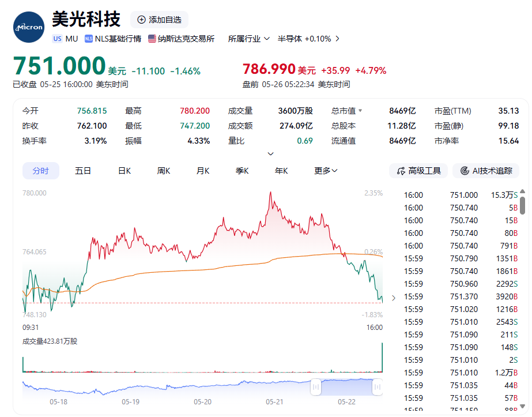The width and height of the screenshot is (532, 417).
Task: Click the highlighted date range selection area
Action: (346, 387)
